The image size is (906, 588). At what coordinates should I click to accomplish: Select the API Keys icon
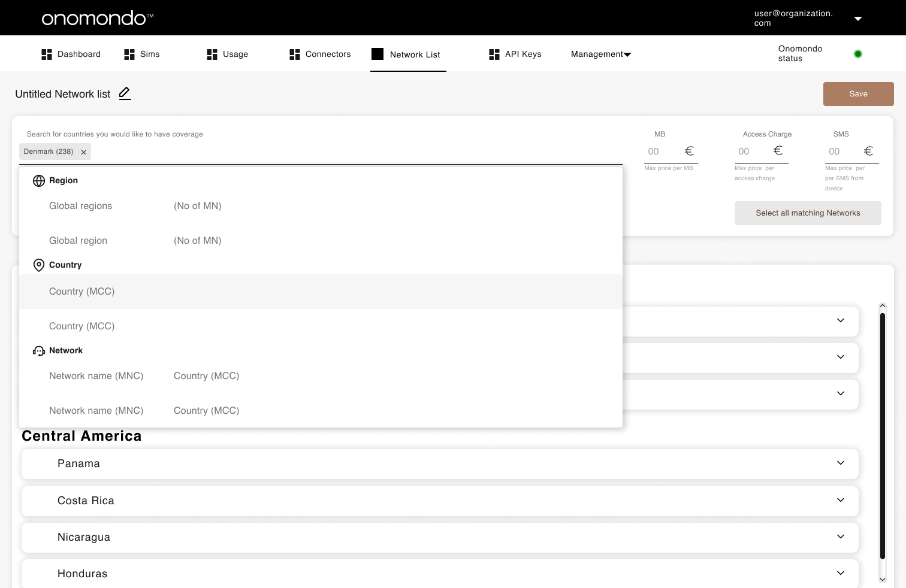click(494, 54)
